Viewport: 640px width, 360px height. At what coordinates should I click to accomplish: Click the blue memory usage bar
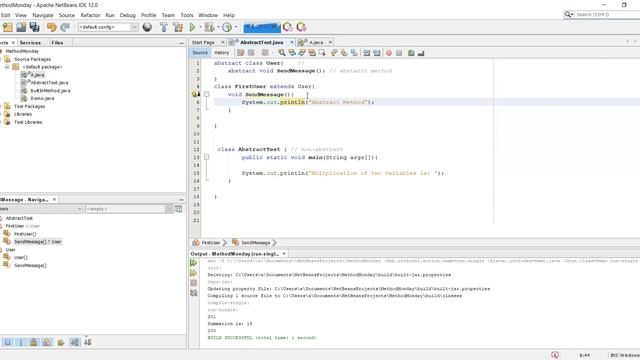262,28
